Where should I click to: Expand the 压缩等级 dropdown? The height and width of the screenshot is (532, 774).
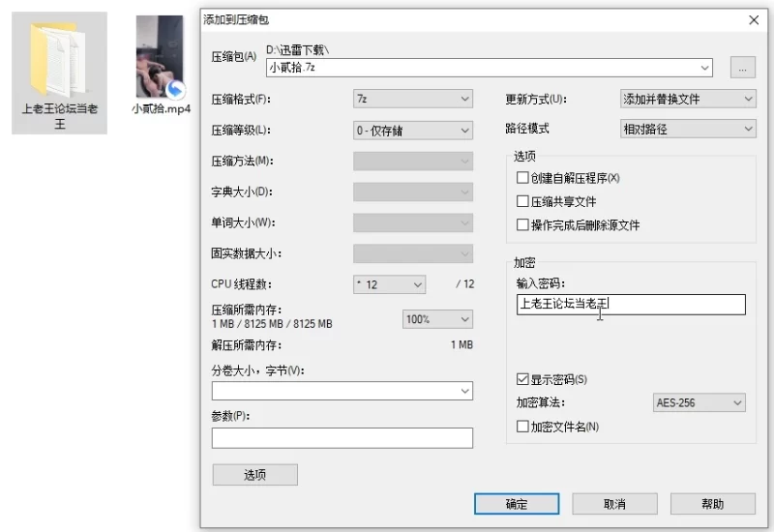[413, 130]
